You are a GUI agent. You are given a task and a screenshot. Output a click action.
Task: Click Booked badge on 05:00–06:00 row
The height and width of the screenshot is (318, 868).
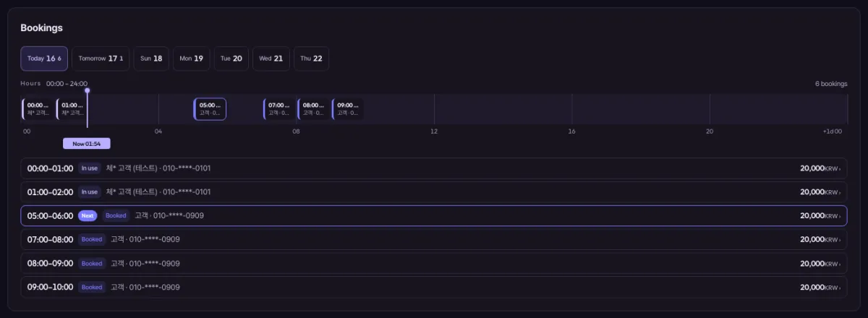(x=116, y=215)
